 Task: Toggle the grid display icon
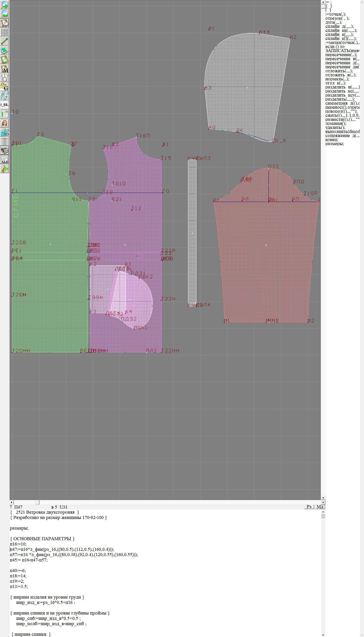pos(5,32)
